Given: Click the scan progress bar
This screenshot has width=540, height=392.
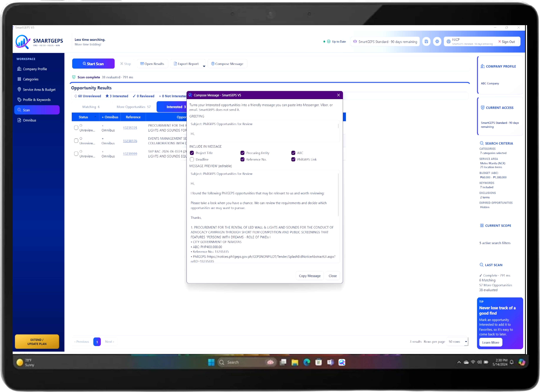Looking at the screenshot, I should (x=269, y=83).
